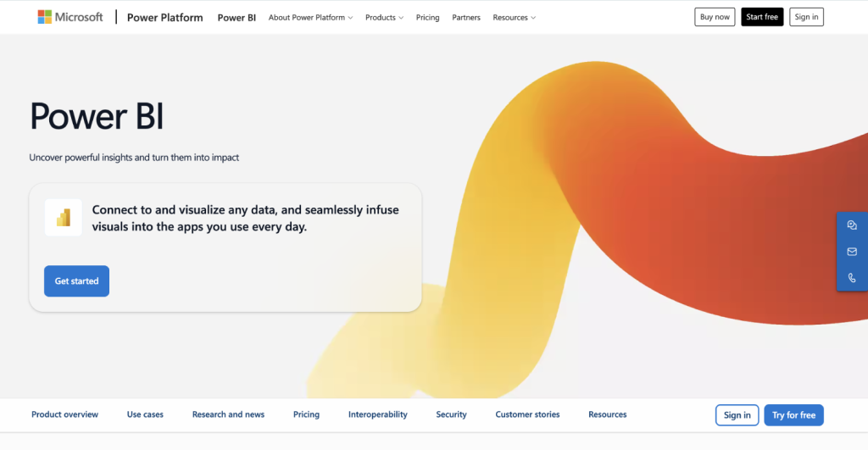868x450 pixels.
Task: Click 'Uncover powerful insights' tagline text
Action: tap(134, 158)
